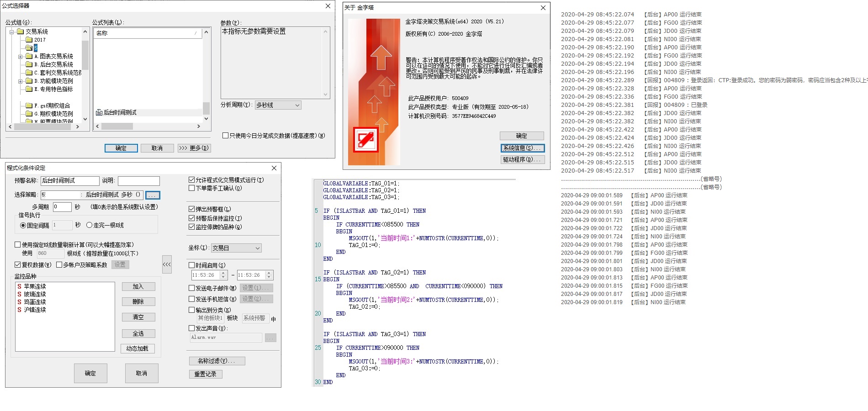Toggle 预警后保持监控 checkbox
Viewport: 868px width, 411px height.
point(192,218)
